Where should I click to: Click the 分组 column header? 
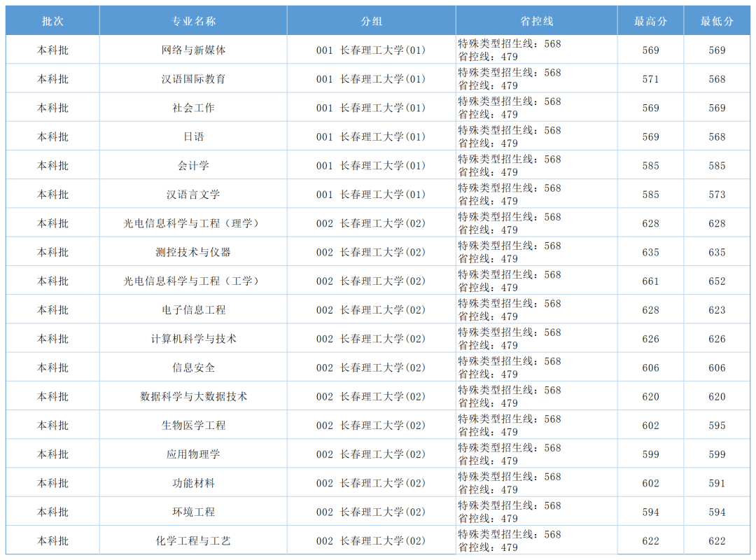(371, 21)
